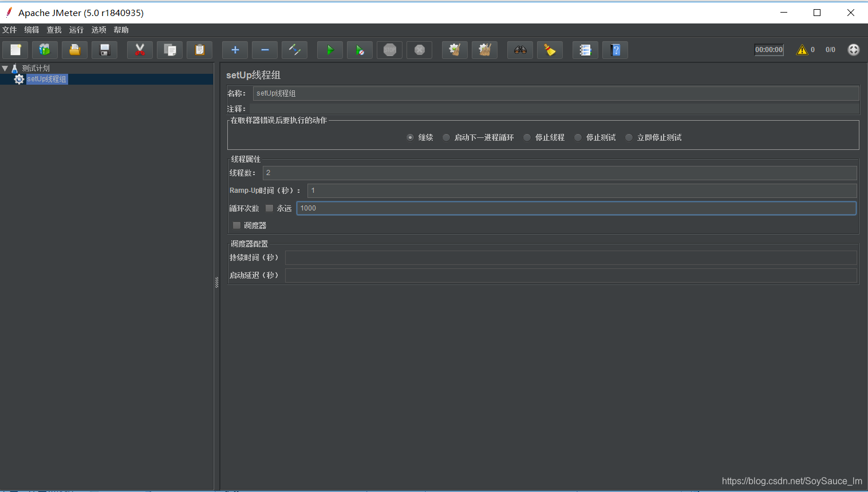Click the Shutdown test icon
The width and height of the screenshot is (868, 492).
(x=420, y=50)
